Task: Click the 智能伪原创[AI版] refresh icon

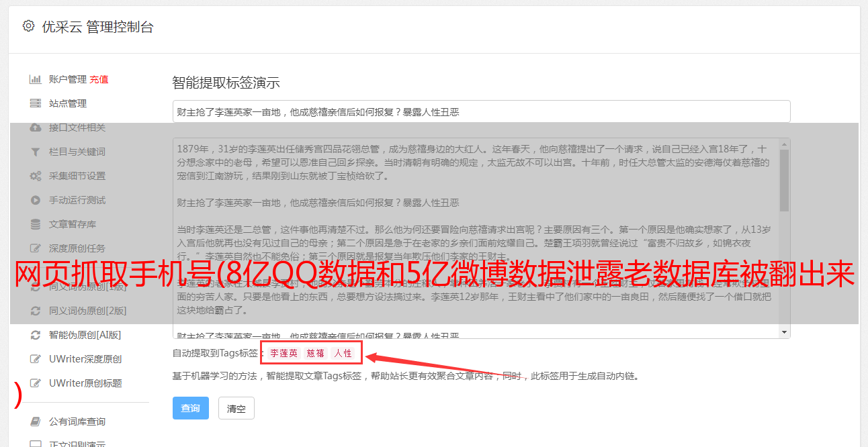Action: 36,335
